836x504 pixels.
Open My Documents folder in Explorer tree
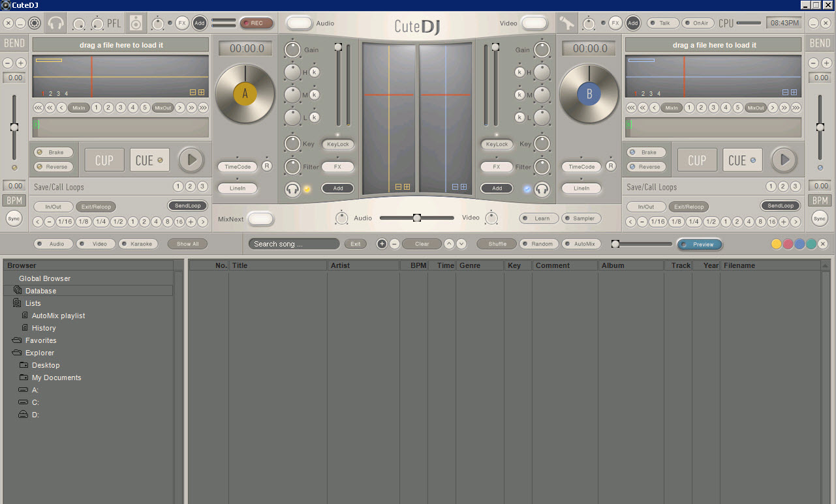[x=57, y=378]
